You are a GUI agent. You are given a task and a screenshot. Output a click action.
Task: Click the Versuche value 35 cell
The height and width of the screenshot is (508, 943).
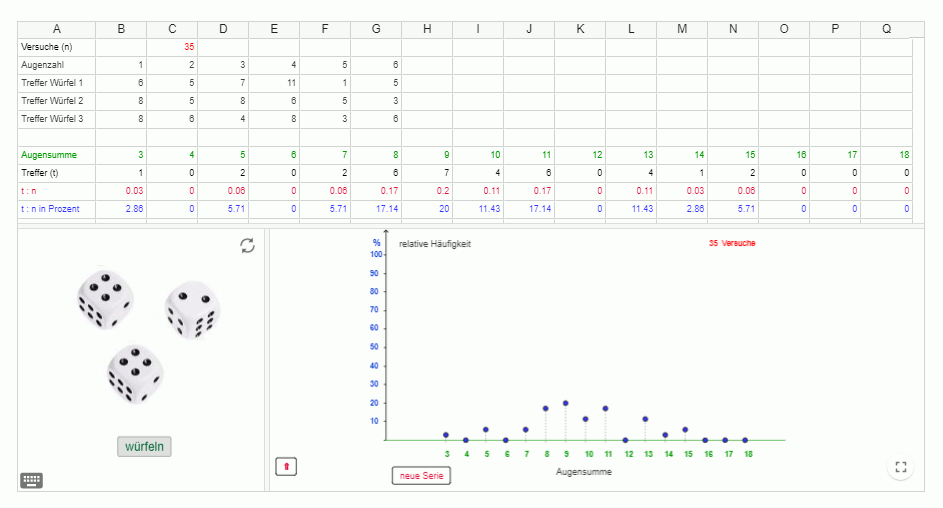pyautogui.click(x=172, y=47)
